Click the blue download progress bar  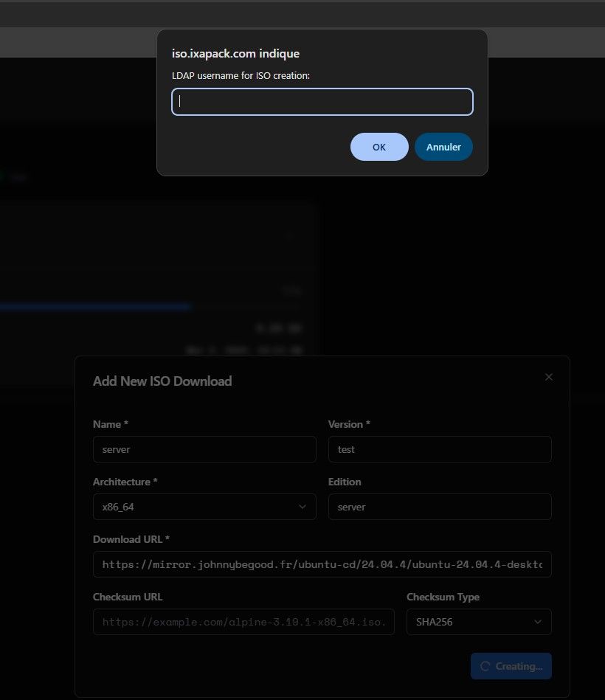point(96,305)
